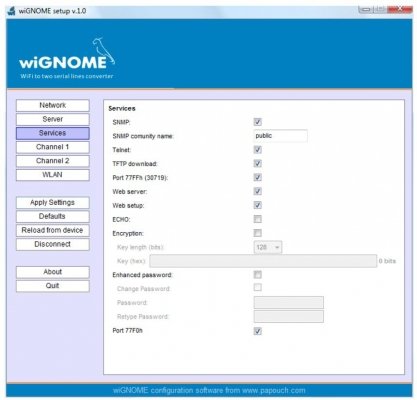Disconnect from the device
Viewport: 417px width, 400px height.
coord(53,244)
